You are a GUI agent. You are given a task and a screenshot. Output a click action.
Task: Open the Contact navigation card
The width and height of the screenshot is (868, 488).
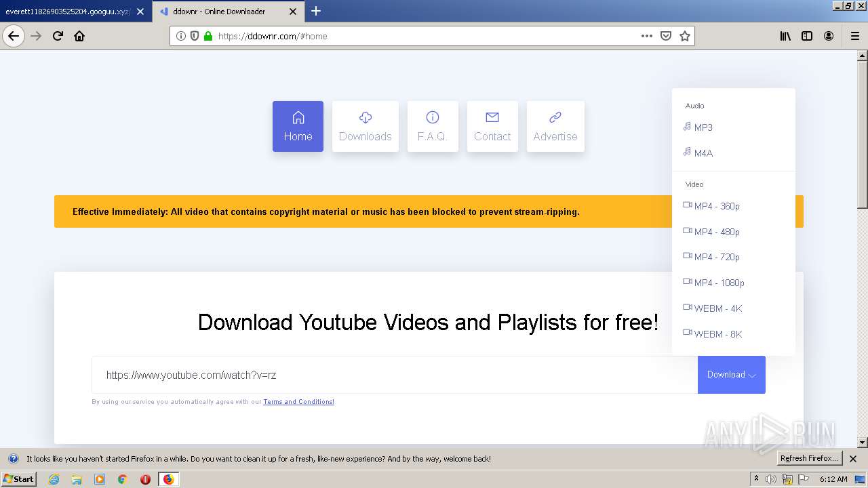click(x=492, y=126)
